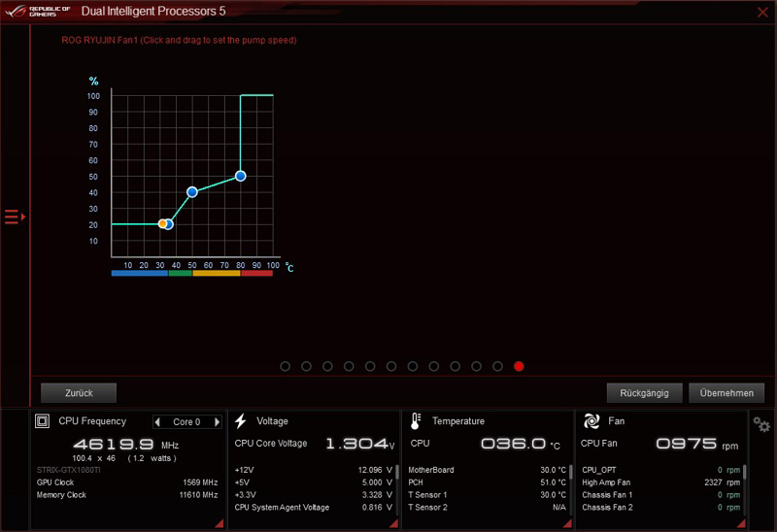Click the Chassis Fan 1 row

661,495
